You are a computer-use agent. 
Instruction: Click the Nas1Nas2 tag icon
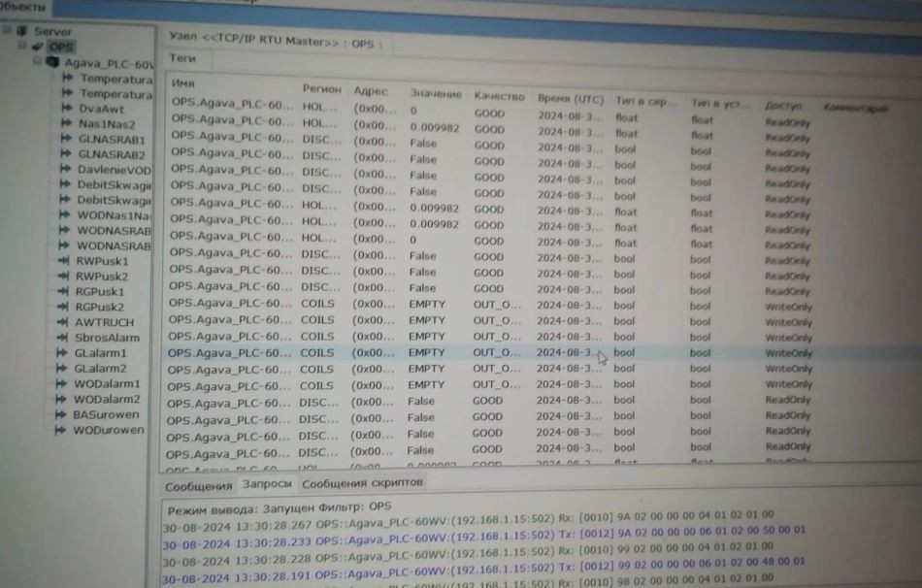tap(67, 124)
